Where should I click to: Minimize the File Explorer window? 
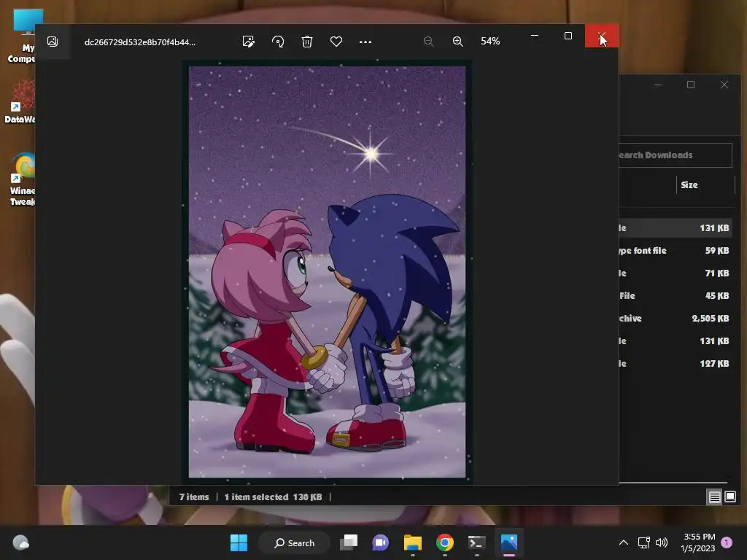(x=658, y=85)
